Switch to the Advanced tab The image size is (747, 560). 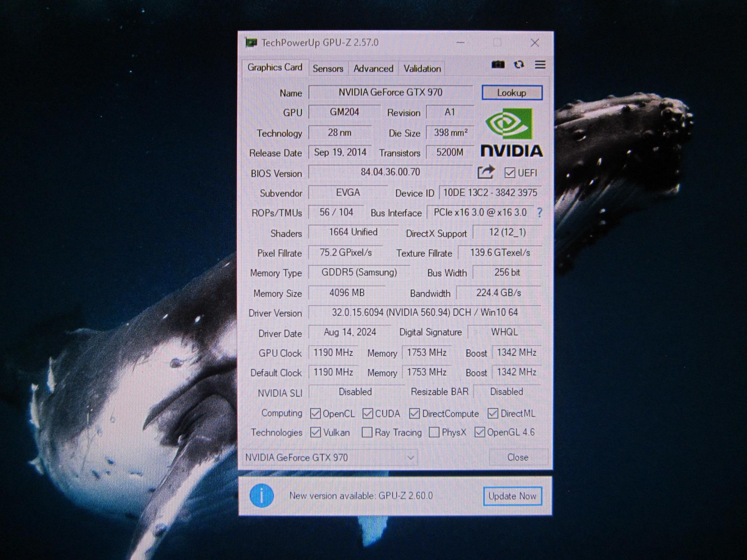(373, 69)
